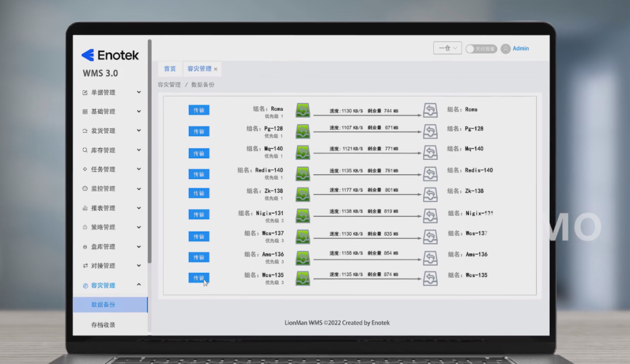Viewport: 630px width, 364px height.
Task: Click the green source icon for Zk-138
Action: 303,194
